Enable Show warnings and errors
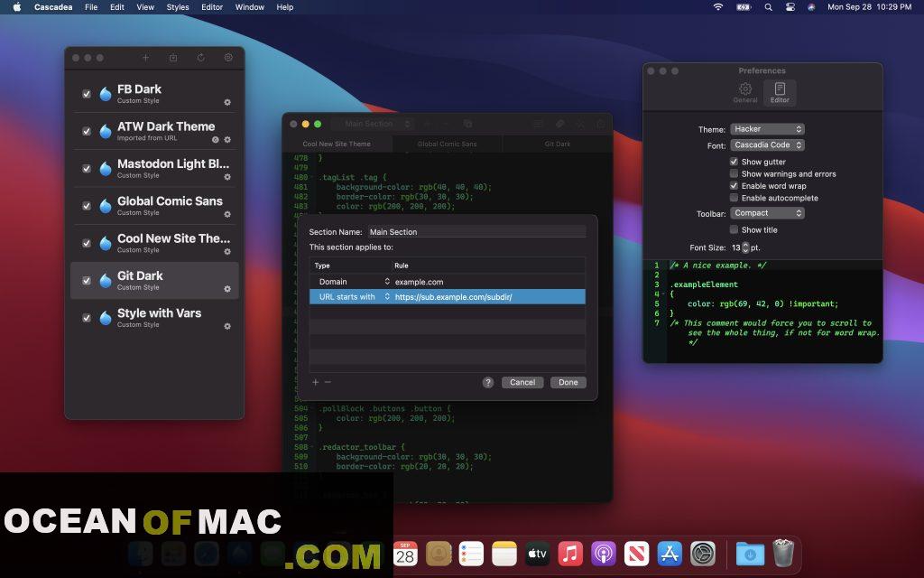Image resolution: width=924 pixels, height=578 pixels. [734, 174]
